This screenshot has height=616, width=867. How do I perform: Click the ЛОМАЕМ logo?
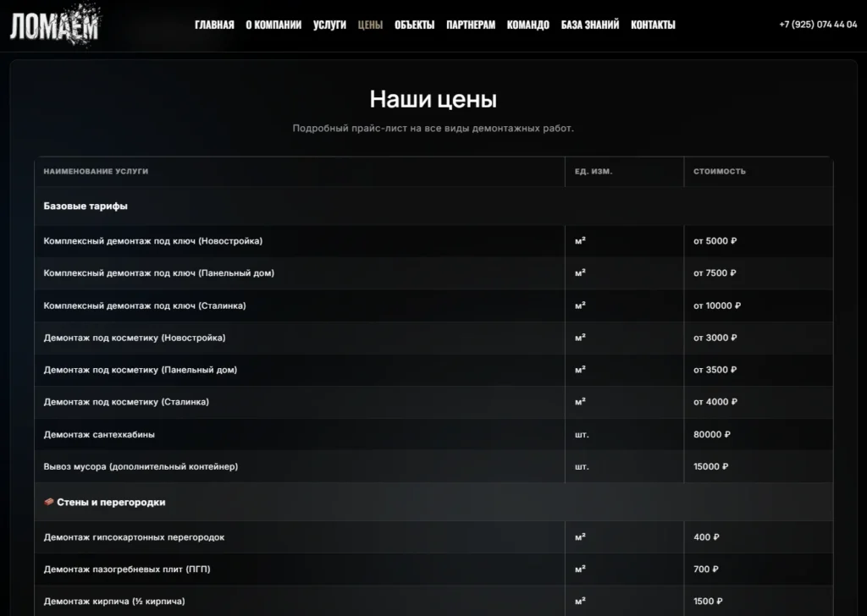[x=55, y=25]
